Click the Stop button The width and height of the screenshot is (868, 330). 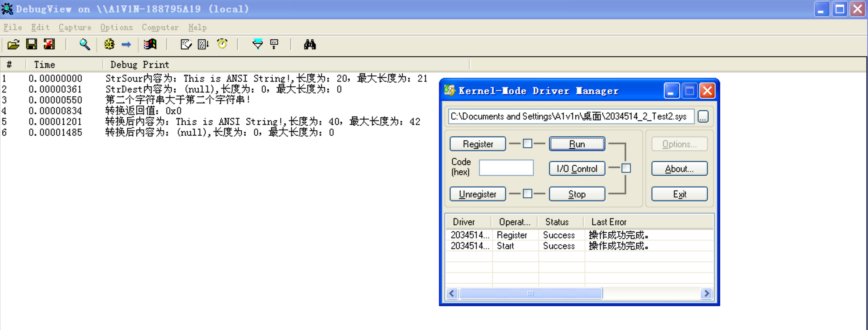[577, 194]
